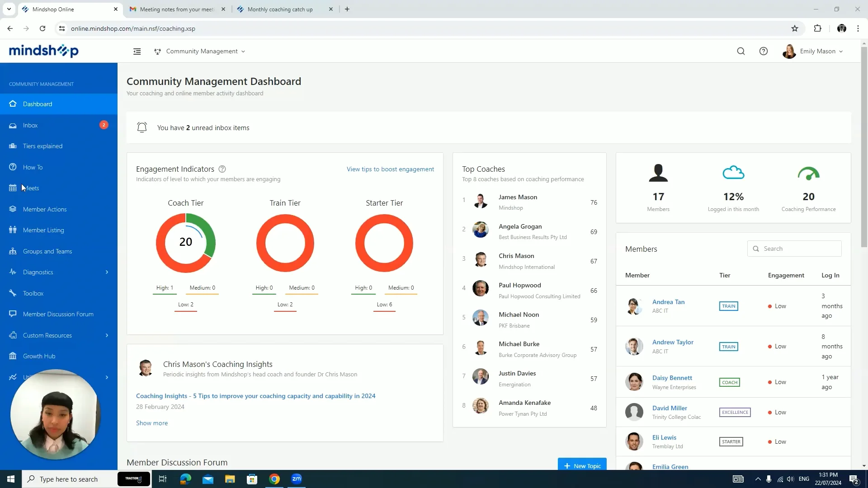The width and height of the screenshot is (868, 488).
Task: Switch to the Monthly coaching catch up tab
Action: (286, 9)
